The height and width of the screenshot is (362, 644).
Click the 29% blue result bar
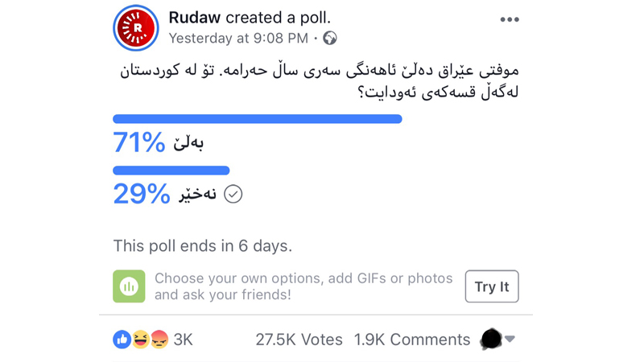coord(171,171)
